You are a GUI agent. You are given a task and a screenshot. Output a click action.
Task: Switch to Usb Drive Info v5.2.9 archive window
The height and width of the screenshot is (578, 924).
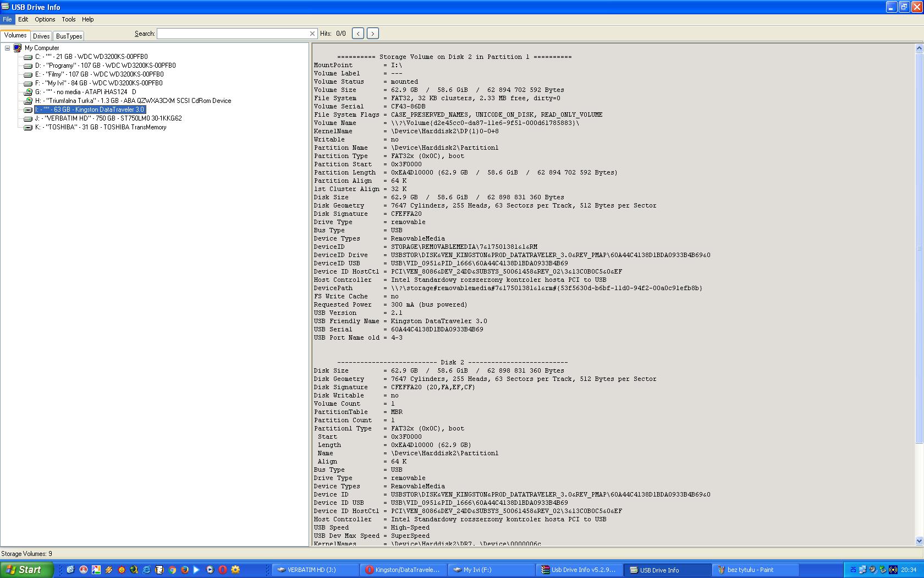click(x=579, y=570)
